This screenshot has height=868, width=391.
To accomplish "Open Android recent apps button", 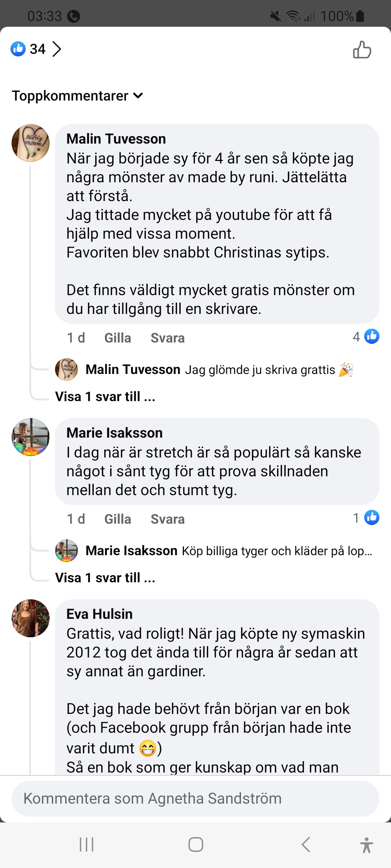I will pyautogui.click(x=87, y=845).
